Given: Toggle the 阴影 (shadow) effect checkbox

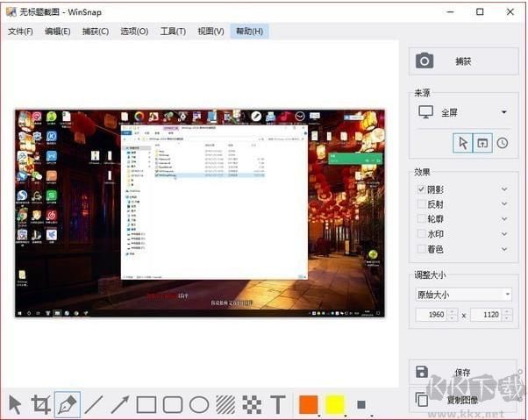Looking at the screenshot, I should [422, 189].
